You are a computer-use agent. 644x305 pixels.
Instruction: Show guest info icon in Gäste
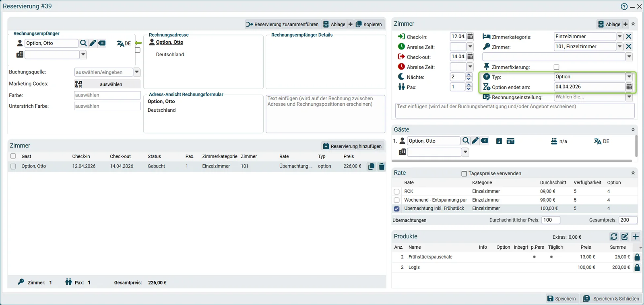pyautogui.click(x=499, y=141)
